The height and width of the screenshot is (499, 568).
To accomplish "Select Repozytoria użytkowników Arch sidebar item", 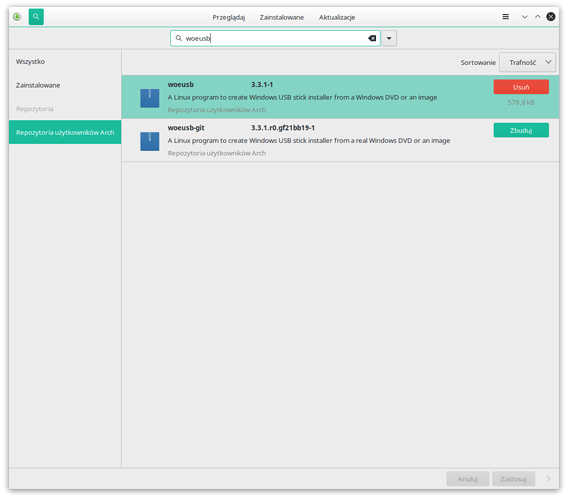I will click(65, 133).
